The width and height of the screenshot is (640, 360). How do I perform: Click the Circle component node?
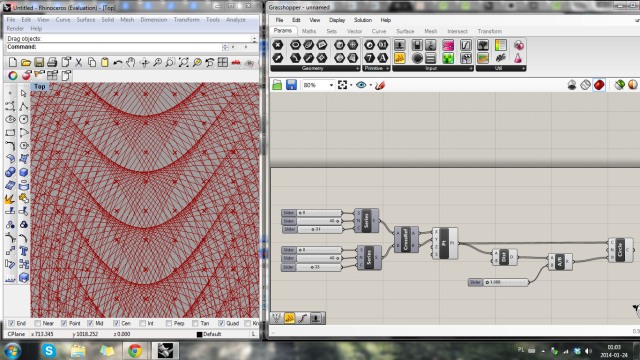point(621,249)
